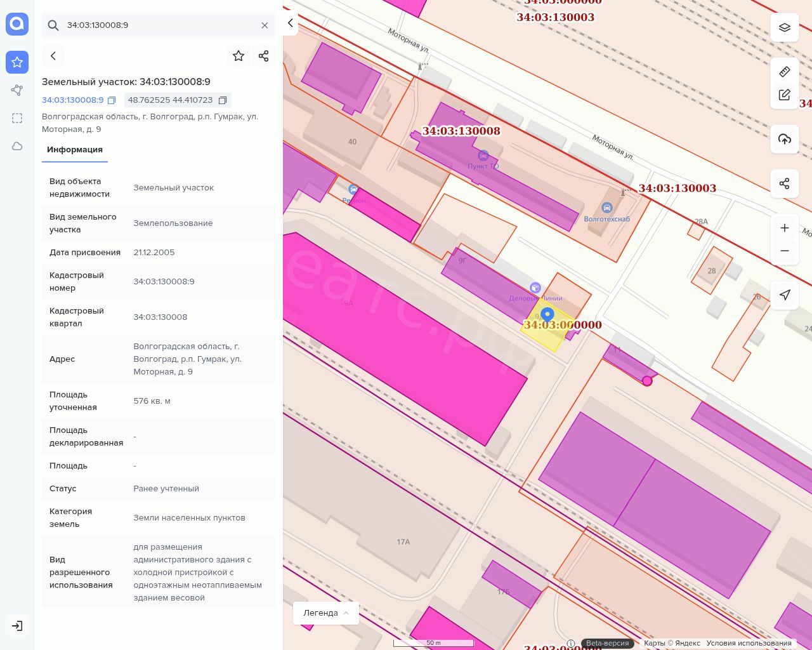
Task: Select the ruler measurement tool
Action: [x=785, y=72]
